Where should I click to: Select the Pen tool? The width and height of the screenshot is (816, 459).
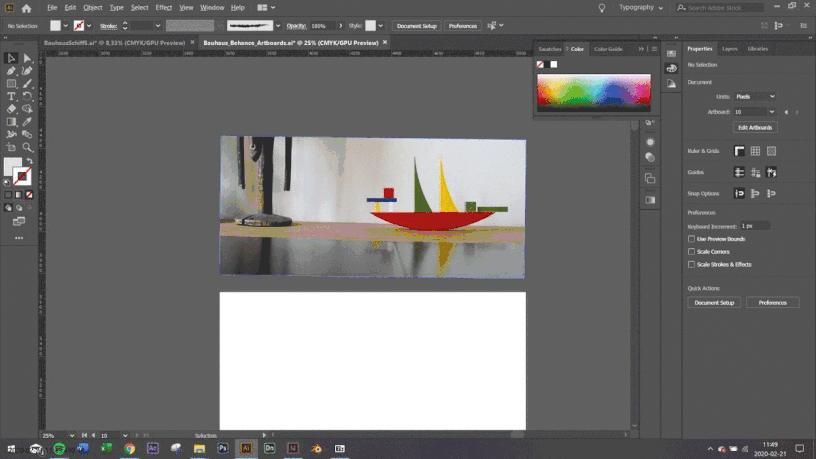(11, 71)
